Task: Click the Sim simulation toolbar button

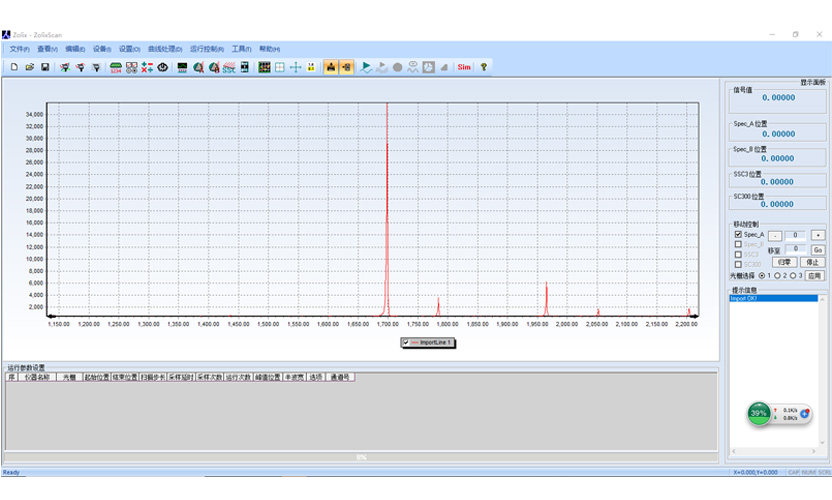Action: click(464, 67)
